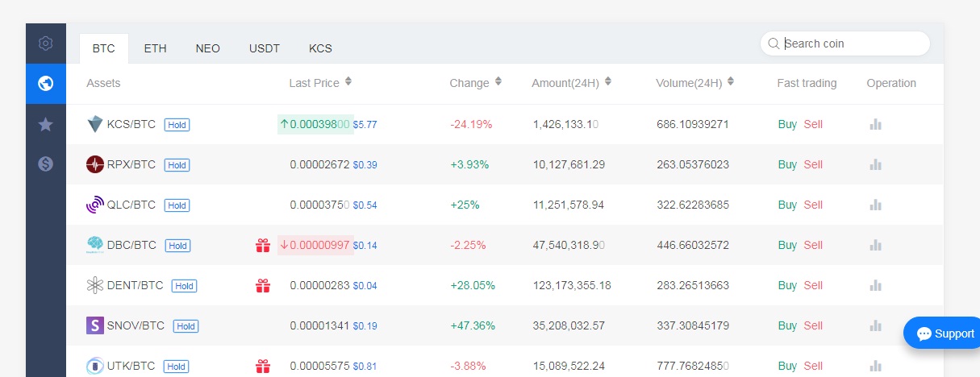Open the DBC/BTC pair name
The width and height of the screenshot is (980, 377).
coord(131,245)
